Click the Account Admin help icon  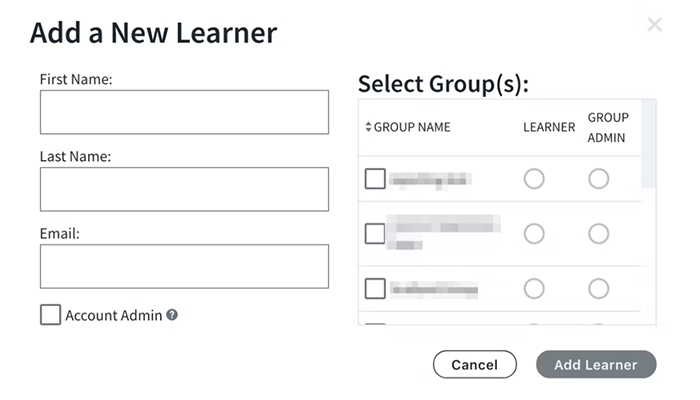click(172, 315)
